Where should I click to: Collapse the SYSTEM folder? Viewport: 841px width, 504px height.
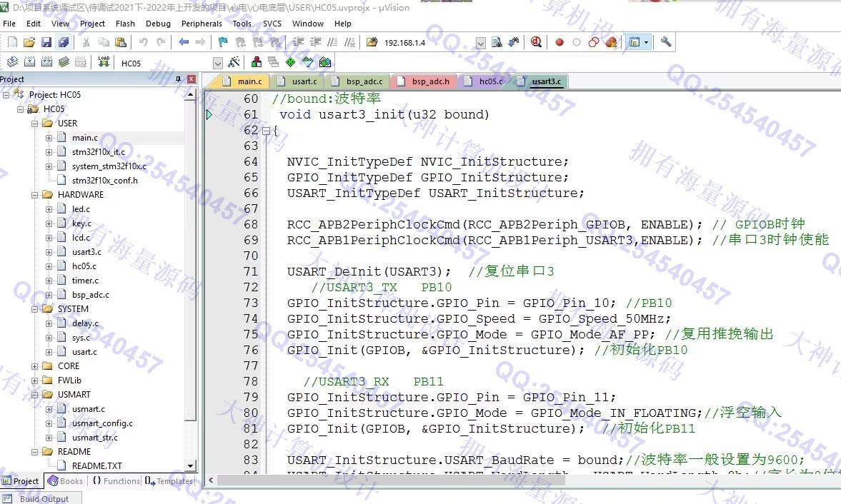coord(34,309)
